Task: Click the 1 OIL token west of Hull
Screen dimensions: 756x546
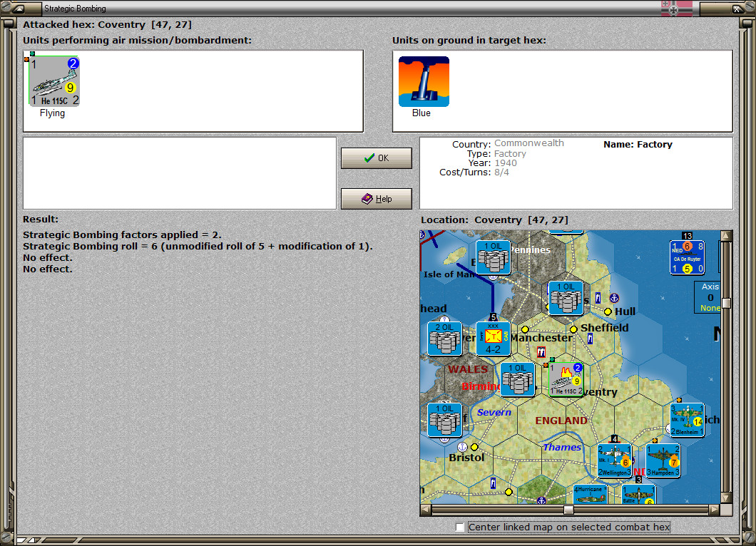Action: [566, 298]
